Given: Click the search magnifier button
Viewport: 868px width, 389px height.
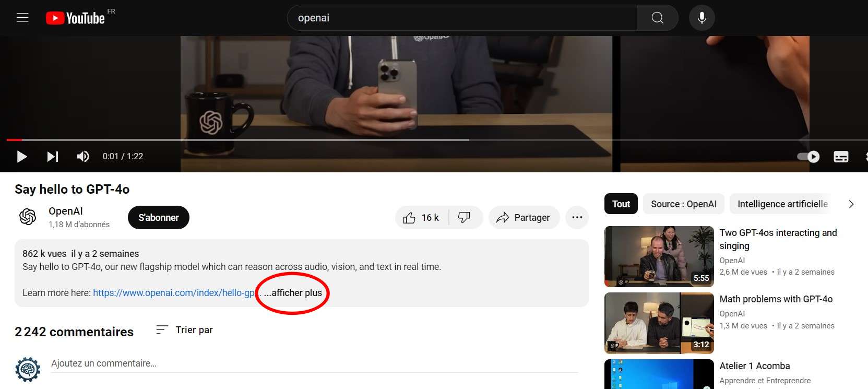Looking at the screenshot, I should (658, 18).
